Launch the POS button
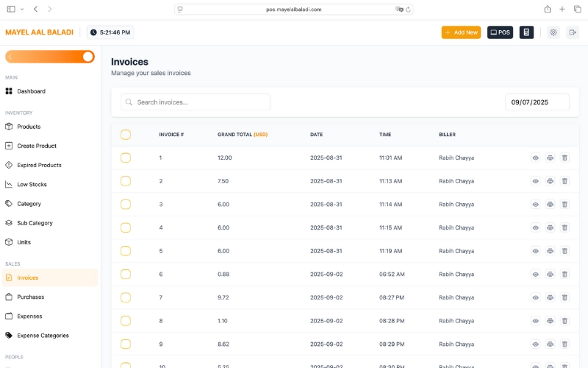The height and width of the screenshot is (368, 588). coord(500,32)
